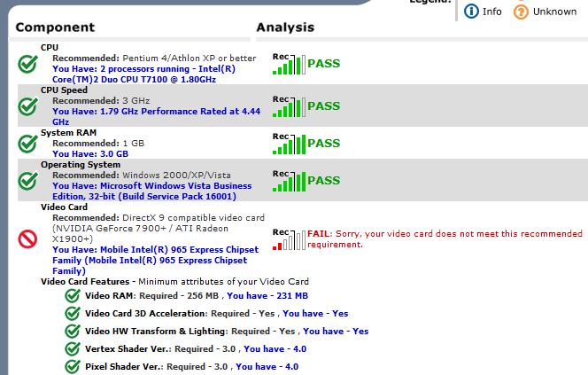
Task: Click 'Recommended: Pentium 4/Athlon XP or better'
Action: pos(154,59)
